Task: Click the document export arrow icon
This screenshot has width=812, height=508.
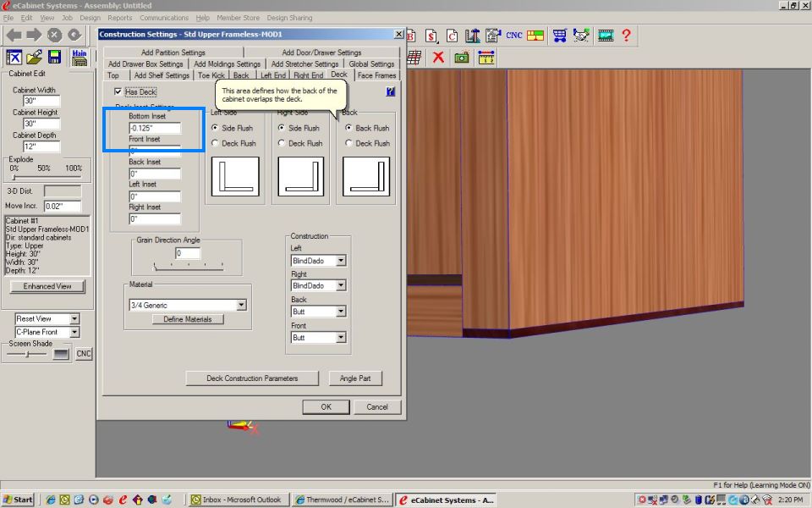Action: coord(492,36)
